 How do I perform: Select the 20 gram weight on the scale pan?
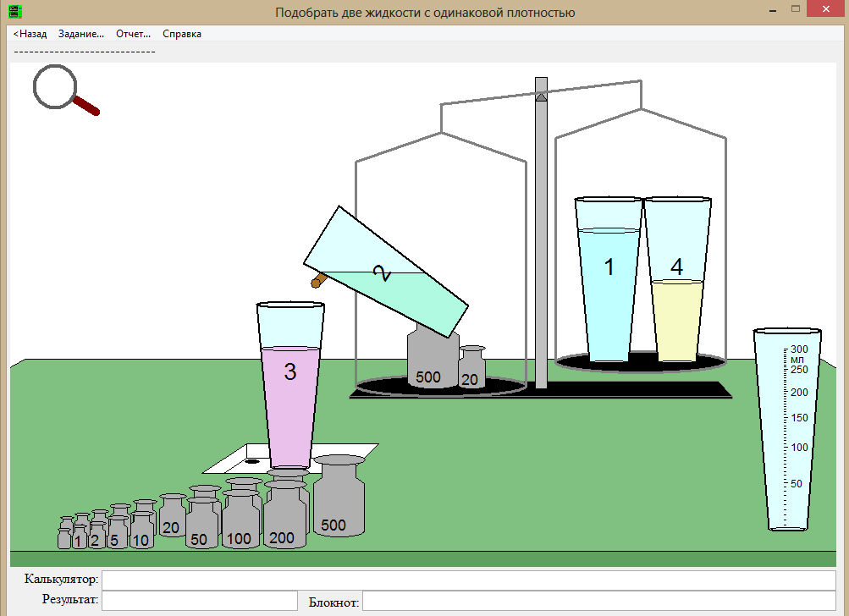coord(471,367)
